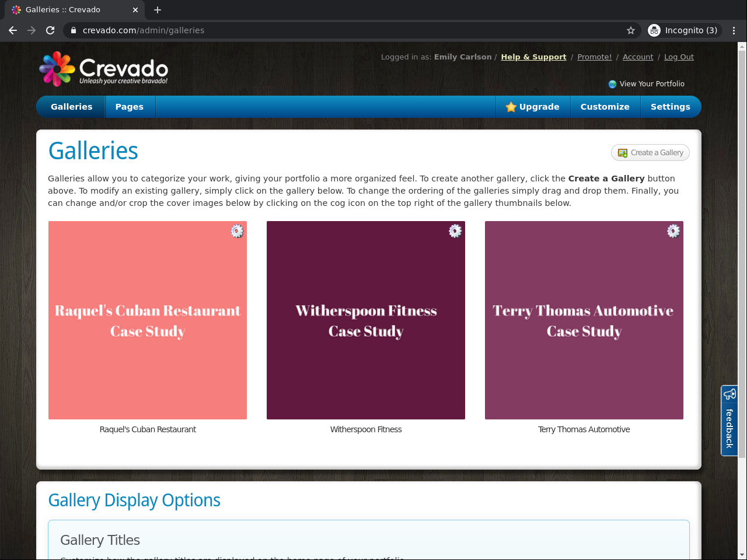Bookmark this page with the star
The image size is (747, 560).
tap(631, 30)
